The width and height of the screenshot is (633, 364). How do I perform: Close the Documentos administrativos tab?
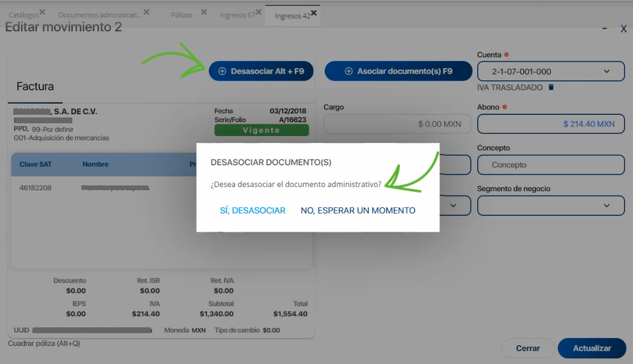pyautogui.click(x=146, y=11)
